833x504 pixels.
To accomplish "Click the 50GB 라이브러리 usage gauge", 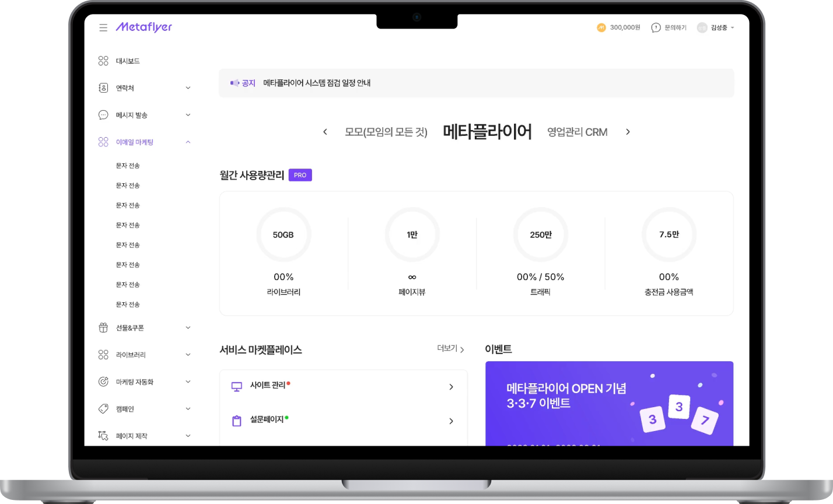I will click(x=283, y=235).
